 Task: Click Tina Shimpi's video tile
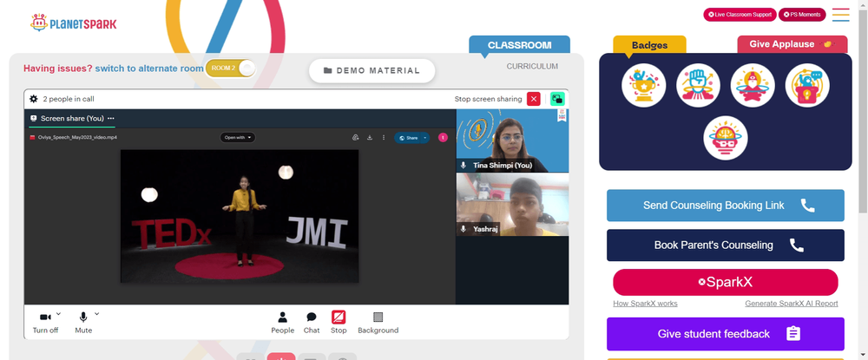tap(512, 141)
